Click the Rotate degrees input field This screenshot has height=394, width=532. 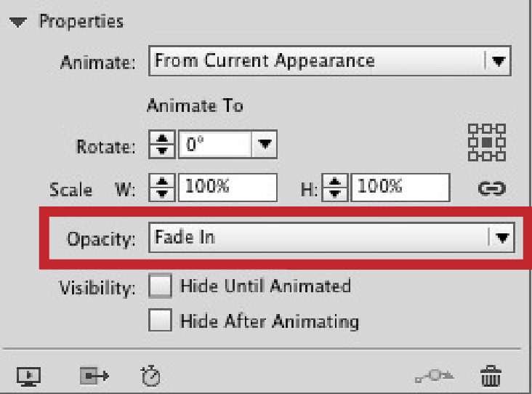click(215, 146)
